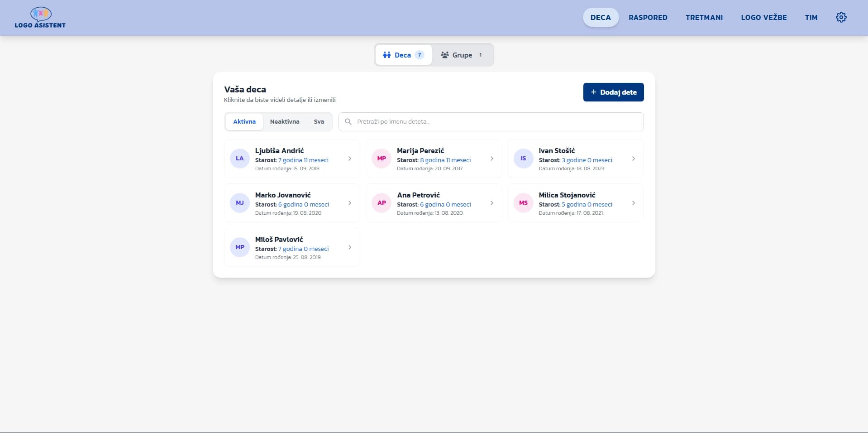Click the group people icon in Grupe tab
The image size is (868, 433).
click(445, 55)
